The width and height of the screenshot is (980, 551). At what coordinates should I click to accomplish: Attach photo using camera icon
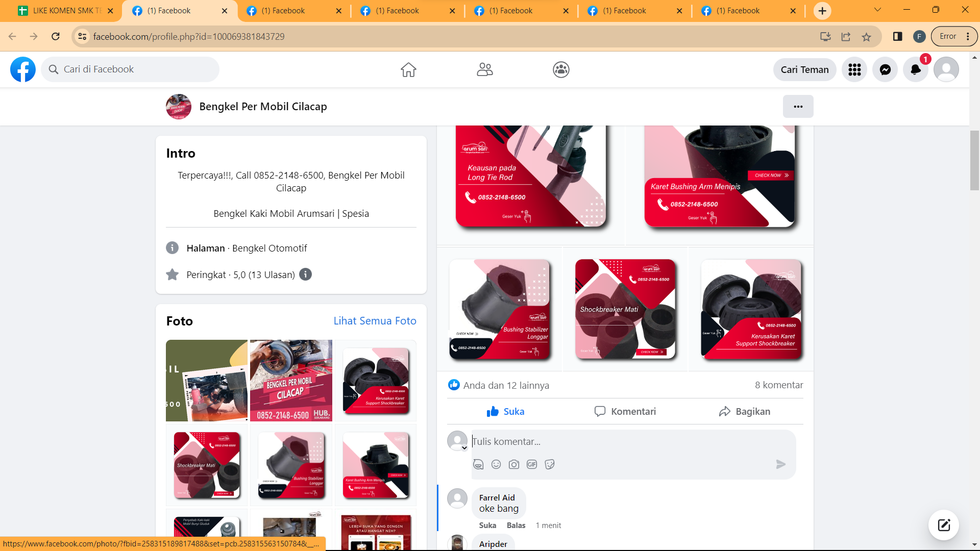tap(514, 464)
